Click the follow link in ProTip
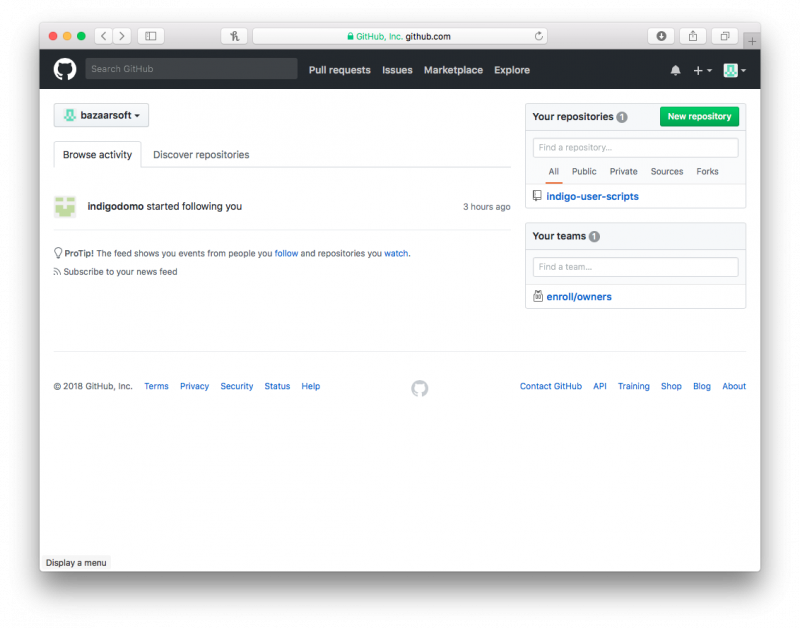The width and height of the screenshot is (800, 628). tap(286, 253)
